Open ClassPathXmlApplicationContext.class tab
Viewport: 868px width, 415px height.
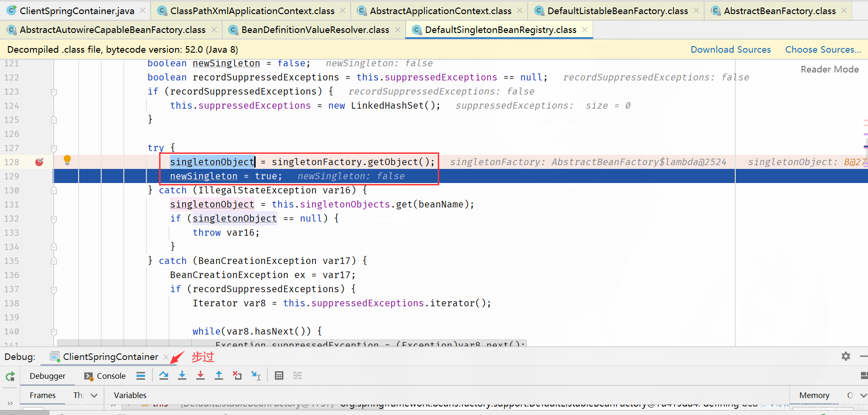coord(252,10)
